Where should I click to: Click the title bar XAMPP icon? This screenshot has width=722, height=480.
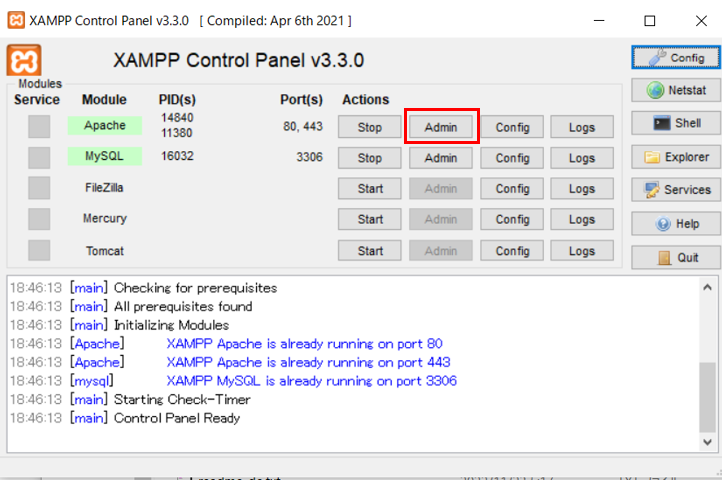pos(16,20)
